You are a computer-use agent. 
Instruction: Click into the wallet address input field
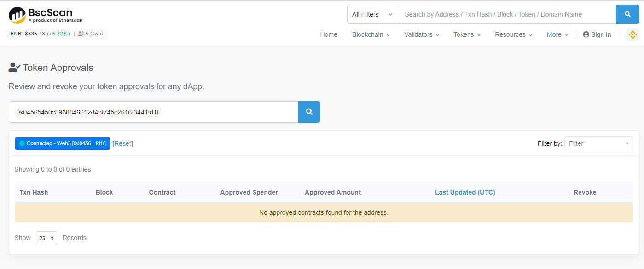click(153, 112)
